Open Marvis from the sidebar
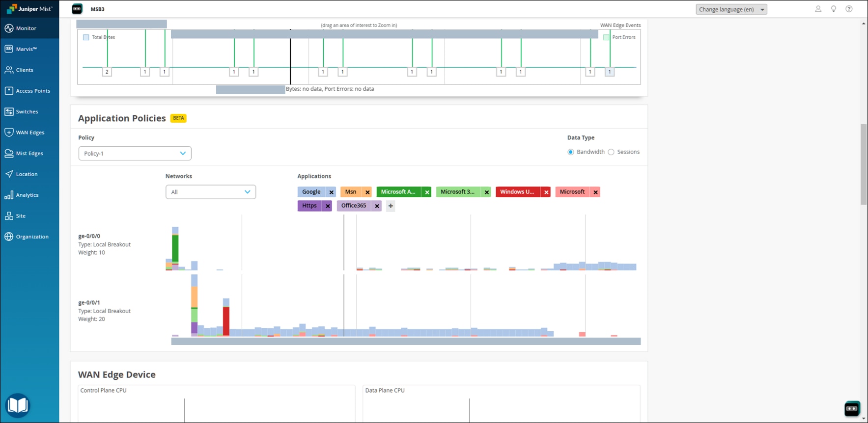The height and width of the screenshot is (423, 868). (29, 49)
